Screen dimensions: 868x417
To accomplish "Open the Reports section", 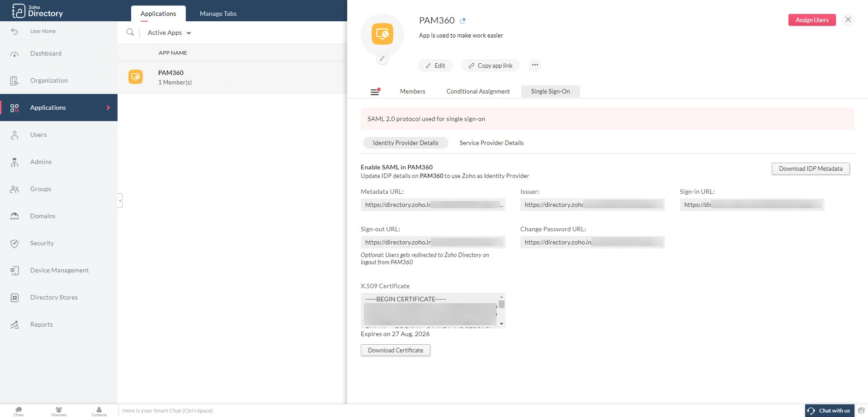I will click(41, 324).
